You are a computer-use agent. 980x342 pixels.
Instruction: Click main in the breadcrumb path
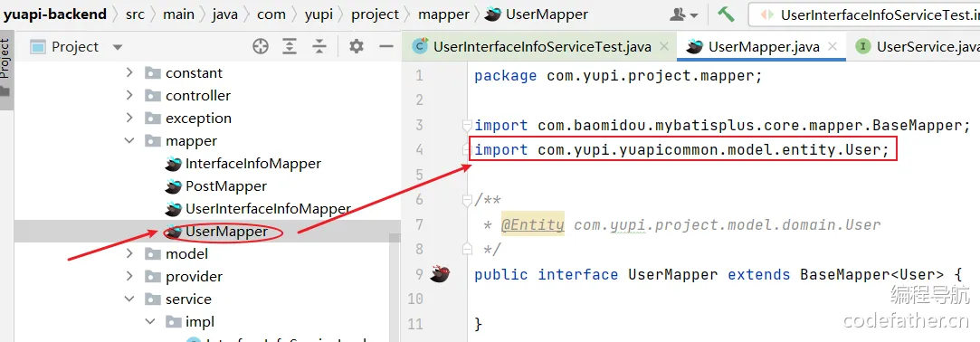click(179, 14)
